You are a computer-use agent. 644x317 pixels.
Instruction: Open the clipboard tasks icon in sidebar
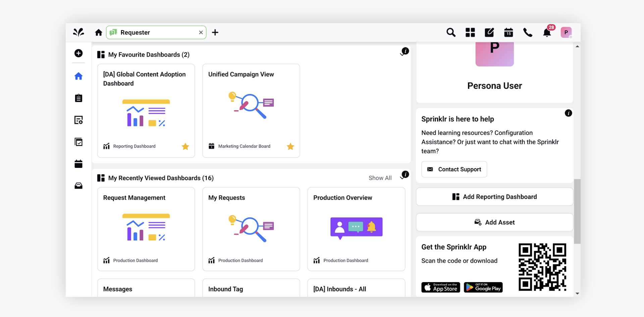coord(78,98)
